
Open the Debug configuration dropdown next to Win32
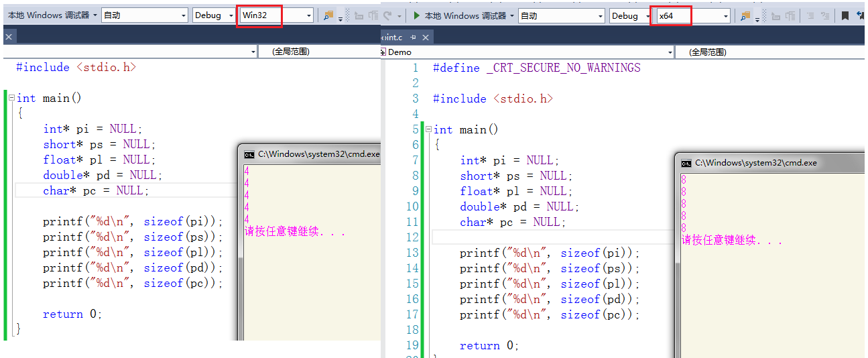(214, 15)
